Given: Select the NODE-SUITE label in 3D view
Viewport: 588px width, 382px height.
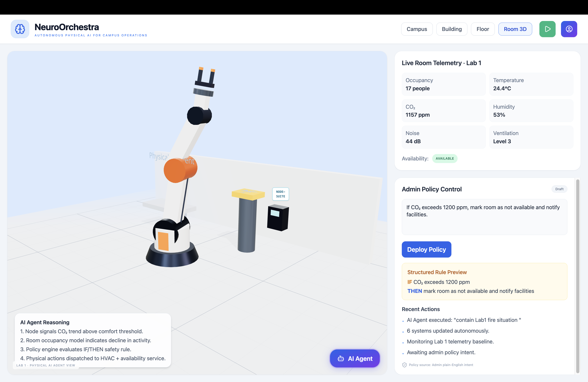Looking at the screenshot, I should click(280, 194).
